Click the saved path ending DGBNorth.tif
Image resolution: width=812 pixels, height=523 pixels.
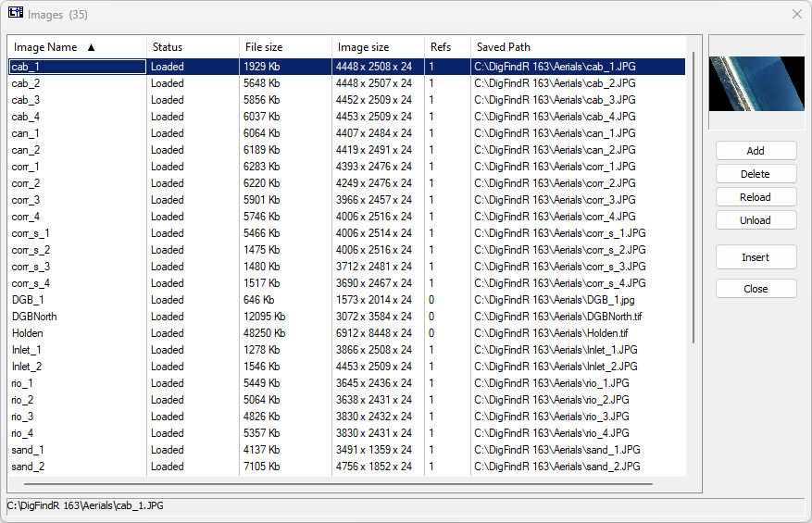[x=558, y=317]
